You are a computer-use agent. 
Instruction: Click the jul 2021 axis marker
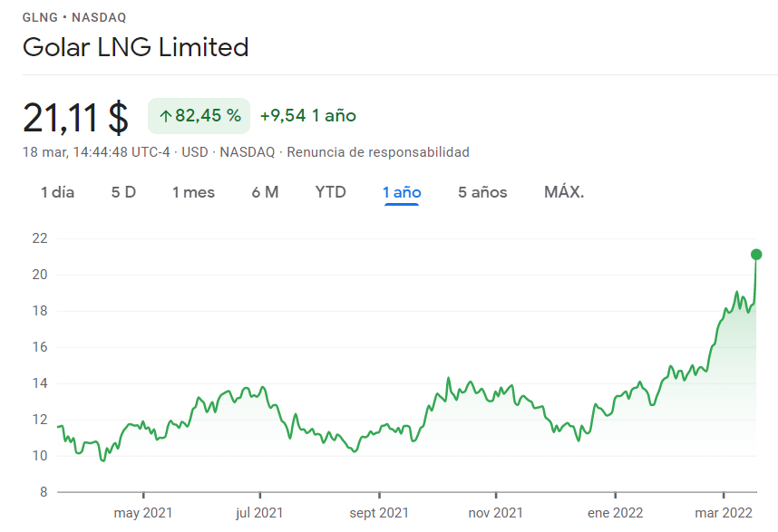[259, 513]
